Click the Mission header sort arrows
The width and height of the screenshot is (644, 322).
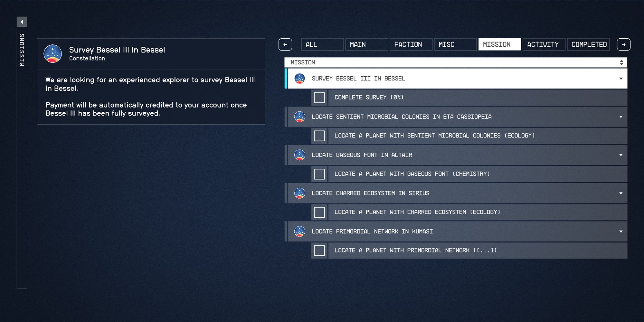click(621, 62)
